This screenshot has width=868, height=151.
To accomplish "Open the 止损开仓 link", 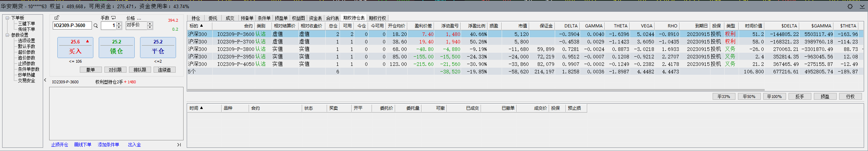I will point(60,145).
